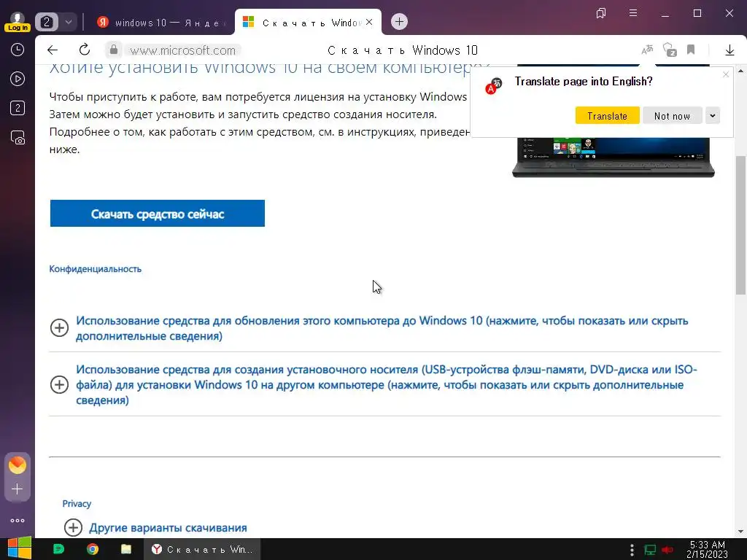The height and width of the screenshot is (560, 747).
Task: Click the page translate icon in address bar
Action: pos(648,50)
